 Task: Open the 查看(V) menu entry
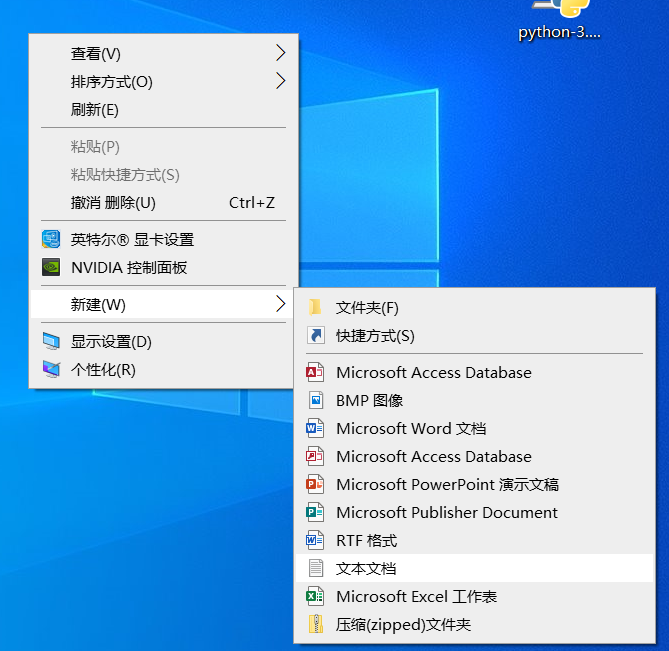(163, 53)
